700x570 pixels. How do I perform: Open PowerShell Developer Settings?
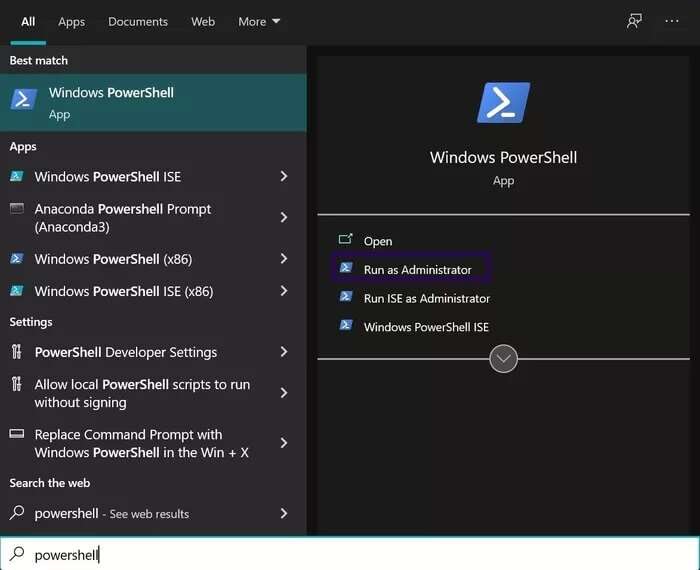(153, 352)
